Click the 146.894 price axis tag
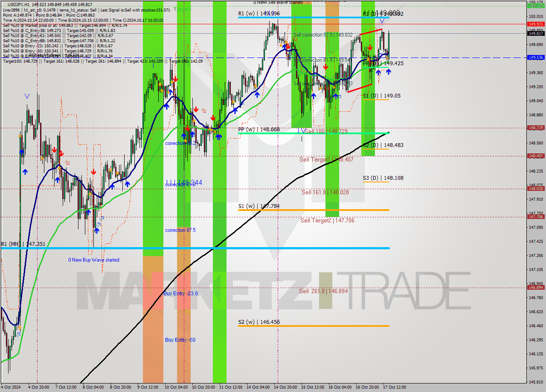 536,287
